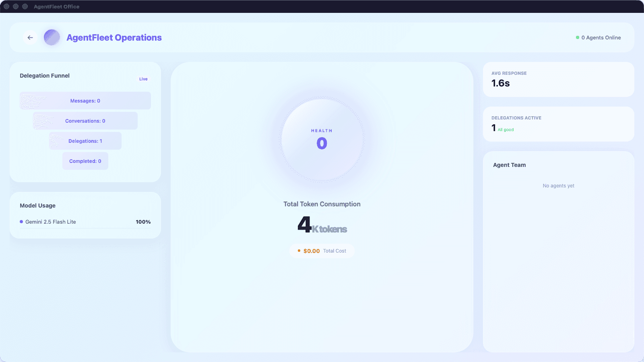The width and height of the screenshot is (644, 362).
Task: Click the Completed: 0 funnel button
Action: 85,161
